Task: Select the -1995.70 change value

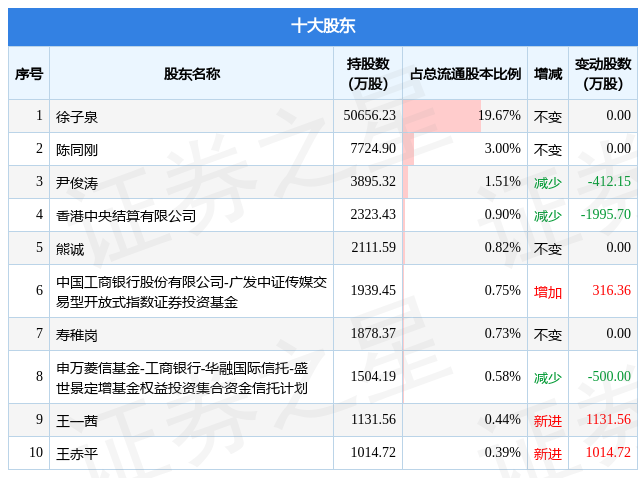Action: [x=603, y=215]
